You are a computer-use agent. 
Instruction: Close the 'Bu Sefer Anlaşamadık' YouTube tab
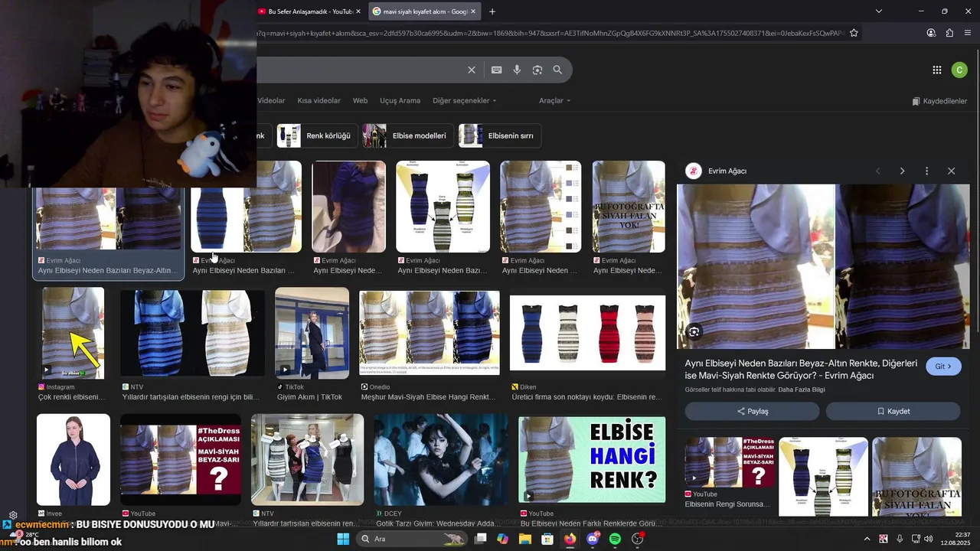359,11
